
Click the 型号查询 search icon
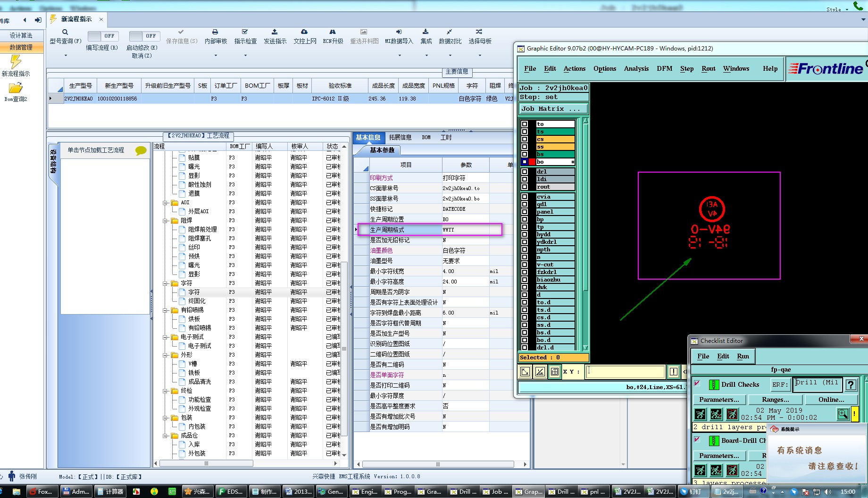(65, 32)
